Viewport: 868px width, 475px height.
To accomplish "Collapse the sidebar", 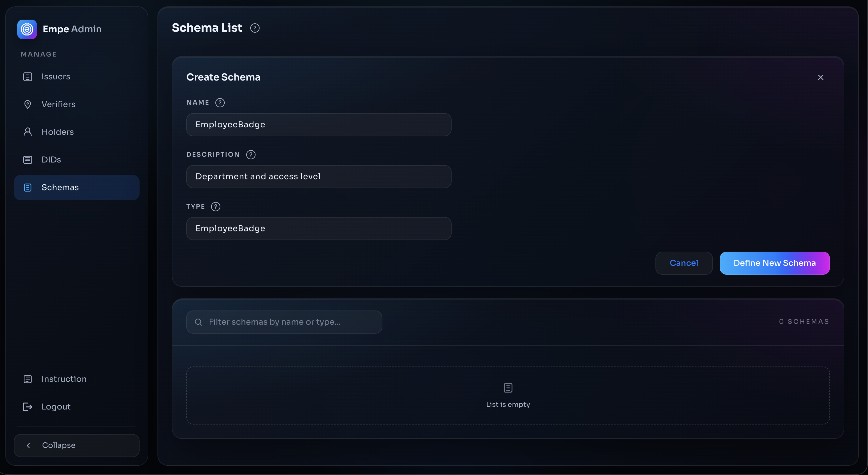I will click(x=76, y=446).
